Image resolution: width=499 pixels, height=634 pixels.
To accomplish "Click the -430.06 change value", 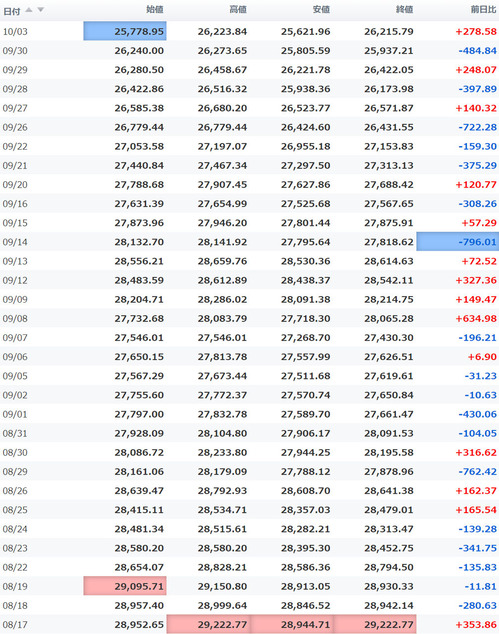I will (x=477, y=414).
